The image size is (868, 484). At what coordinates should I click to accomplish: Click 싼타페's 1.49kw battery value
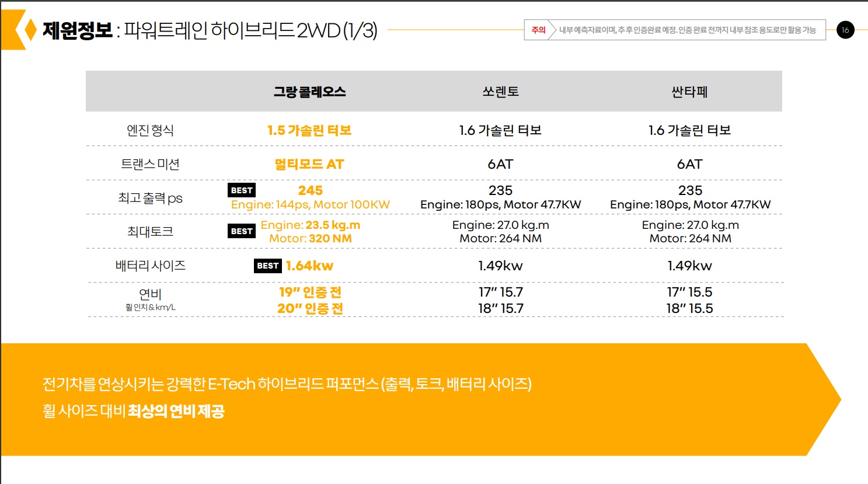click(689, 266)
